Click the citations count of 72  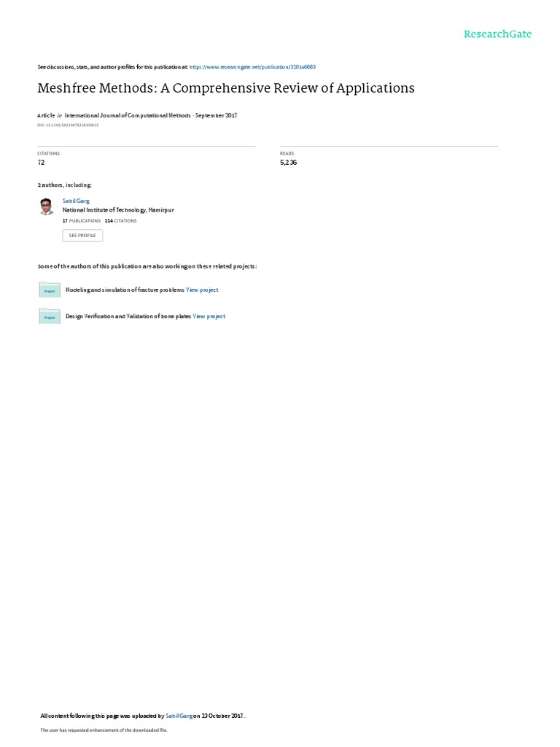41,163
